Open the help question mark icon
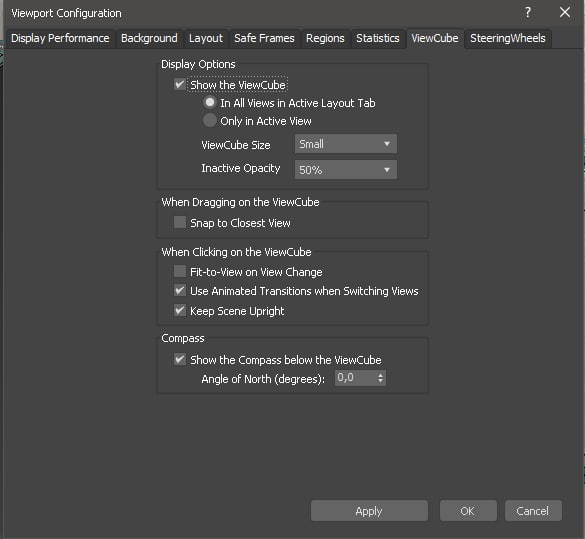Image resolution: width=585 pixels, height=539 pixels. pos(528,13)
